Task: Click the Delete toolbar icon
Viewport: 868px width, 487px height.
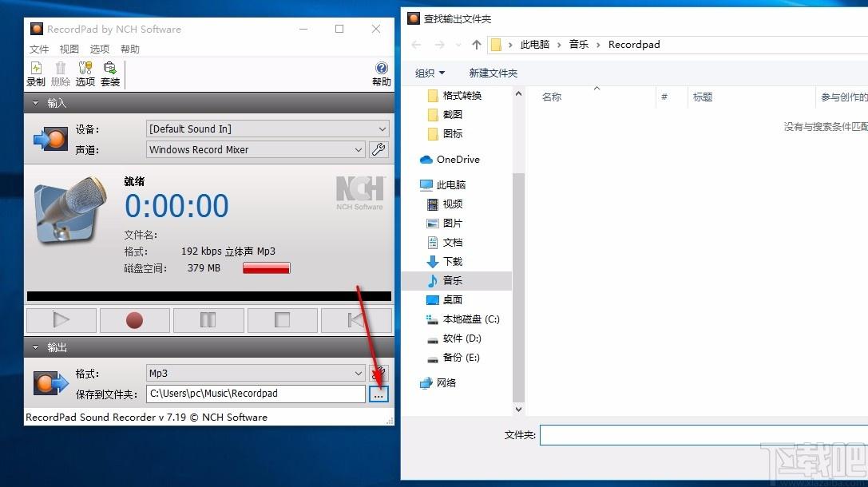Action: coord(61,74)
